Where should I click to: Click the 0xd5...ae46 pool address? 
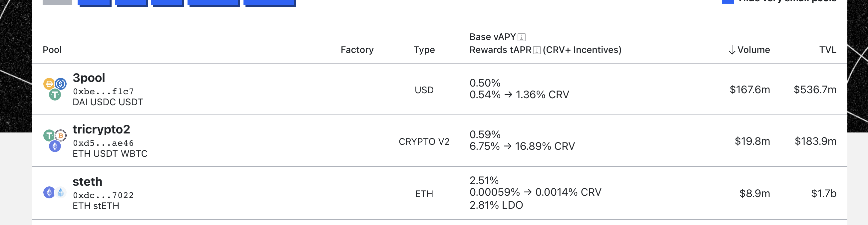click(x=103, y=143)
